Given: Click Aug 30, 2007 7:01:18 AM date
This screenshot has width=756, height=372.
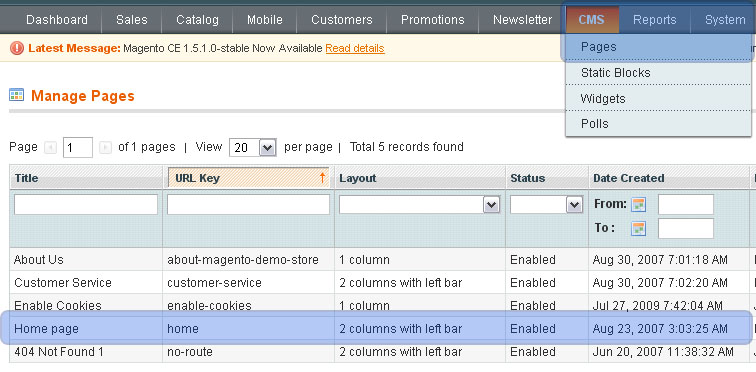Looking at the screenshot, I should click(x=660, y=260).
